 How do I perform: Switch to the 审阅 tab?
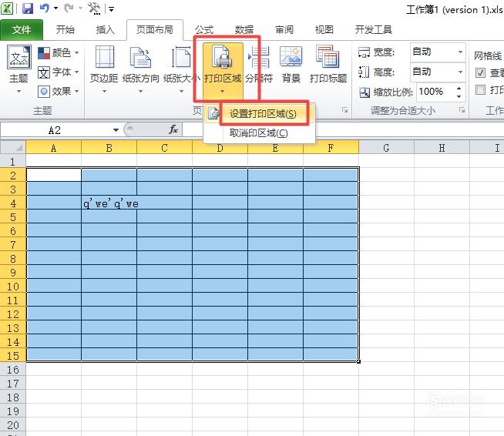284,30
